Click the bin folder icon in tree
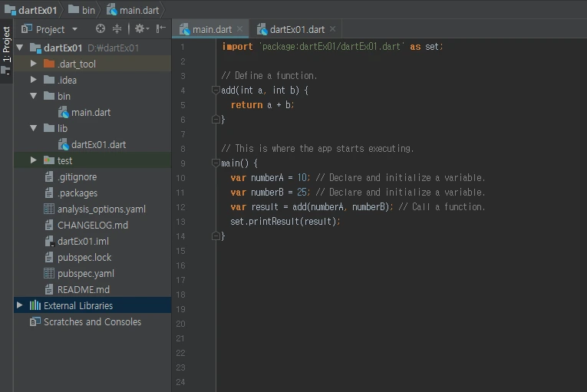 tap(49, 96)
